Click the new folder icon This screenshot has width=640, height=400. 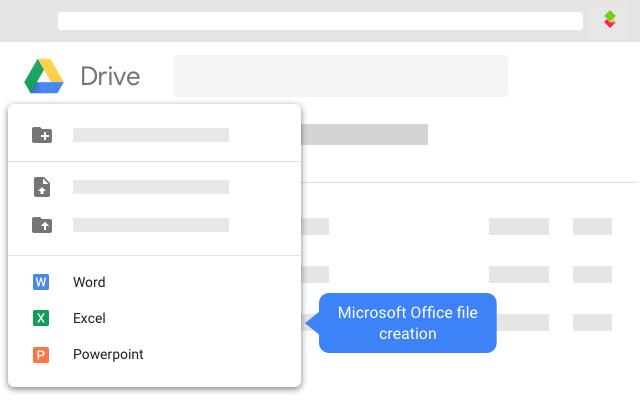coord(41,135)
